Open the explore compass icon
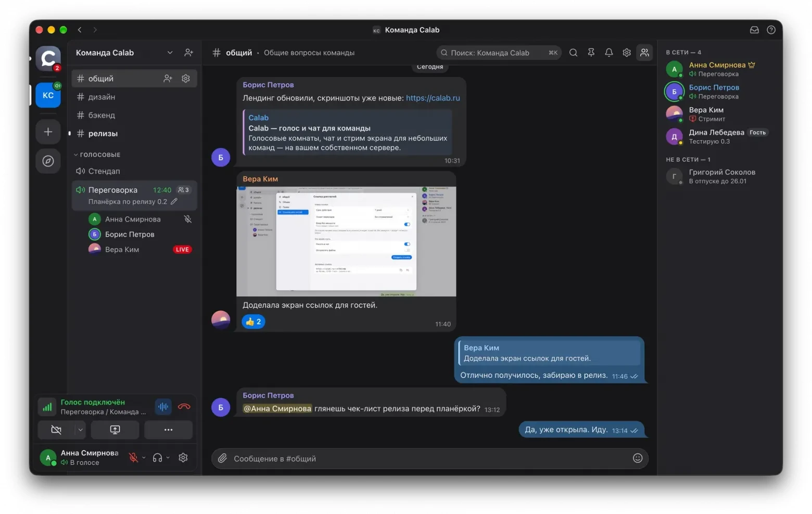The width and height of the screenshot is (812, 514). click(x=48, y=161)
